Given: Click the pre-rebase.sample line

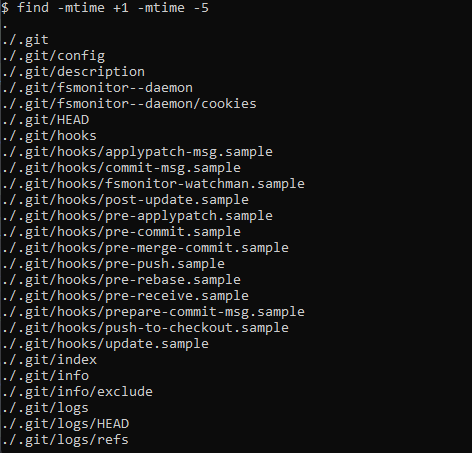Looking at the screenshot, I should (121, 280).
